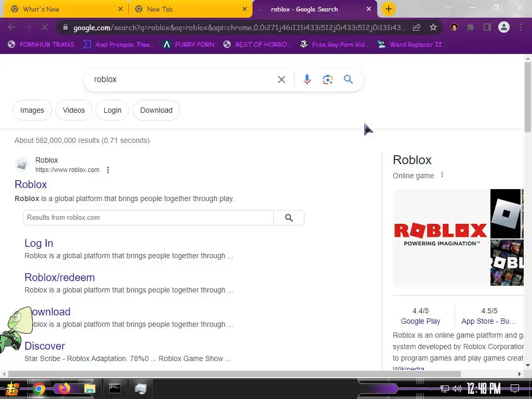The image size is (532, 399).
Task: Open Chrome three-dot menu
Action: [x=521, y=27]
